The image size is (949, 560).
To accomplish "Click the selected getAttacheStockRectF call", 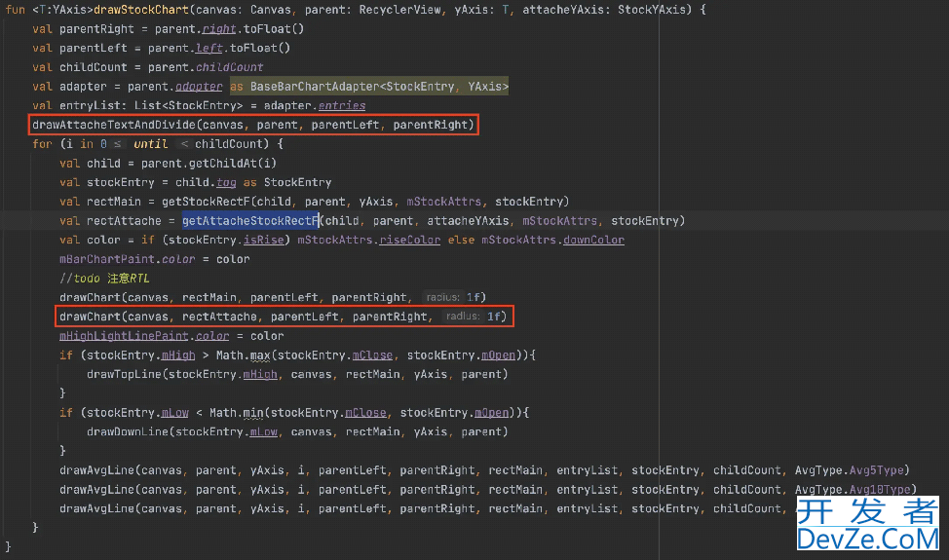I will coord(250,221).
